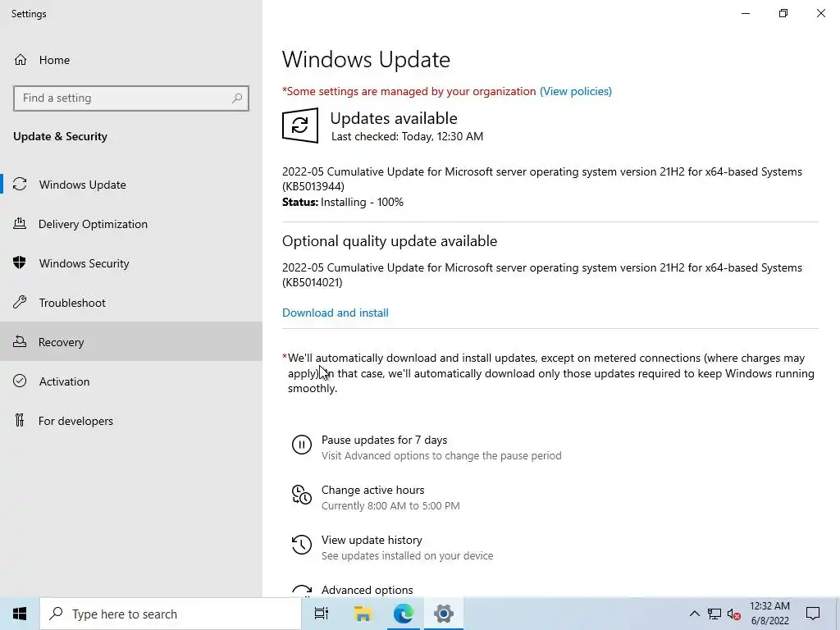
Task: Launch File Explorer from the taskbar
Action: tap(363, 614)
